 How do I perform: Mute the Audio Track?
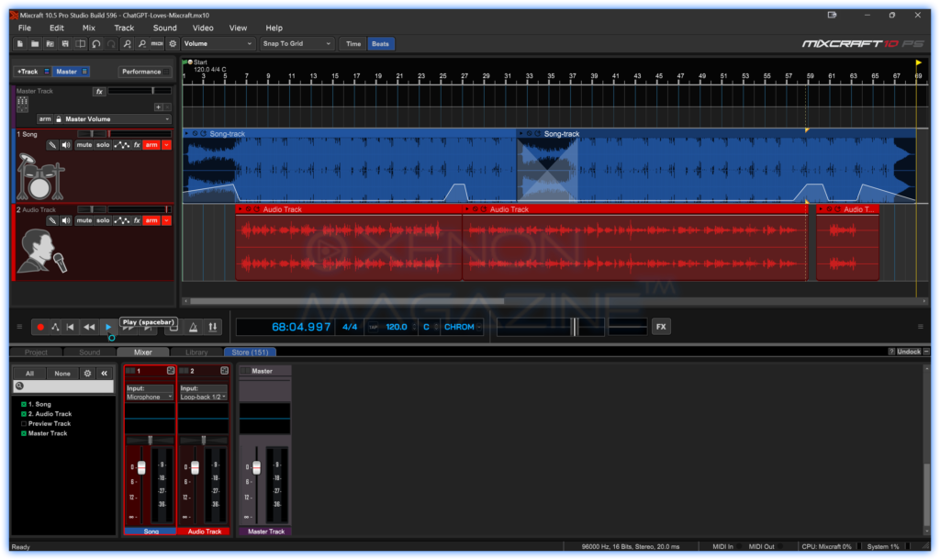(x=84, y=220)
